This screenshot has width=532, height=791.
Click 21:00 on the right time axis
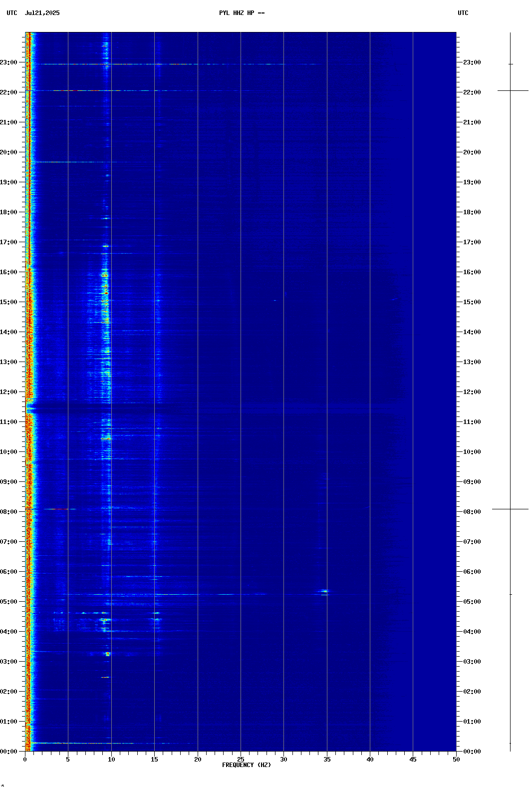click(472, 122)
